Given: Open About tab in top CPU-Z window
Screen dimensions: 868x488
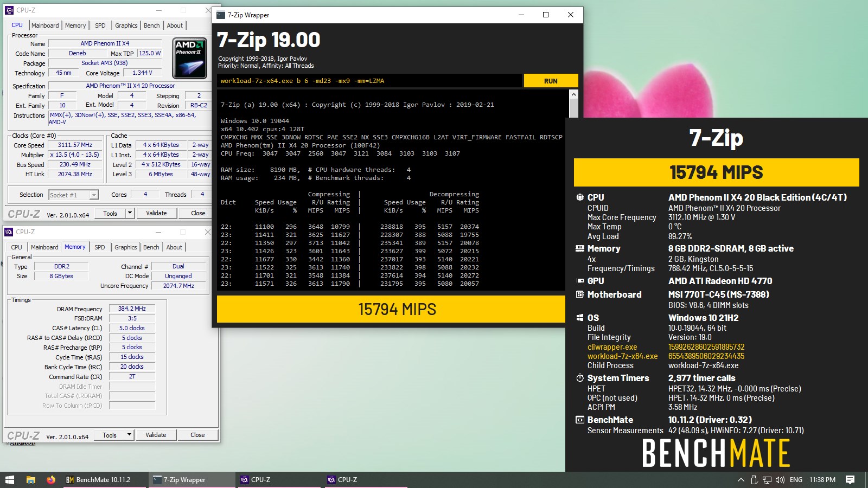Looking at the screenshot, I should [x=175, y=25].
